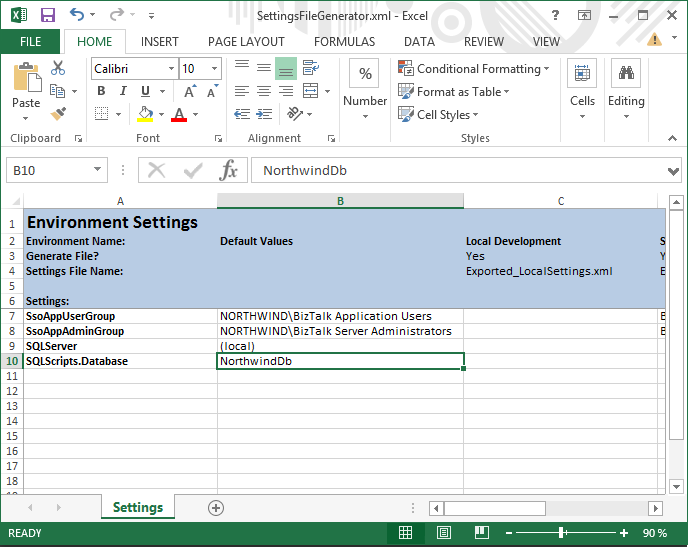Viewport: 688px width, 547px height.
Task: Open Excel Help question mark
Action: pyautogui.click(x=555, y=15)
